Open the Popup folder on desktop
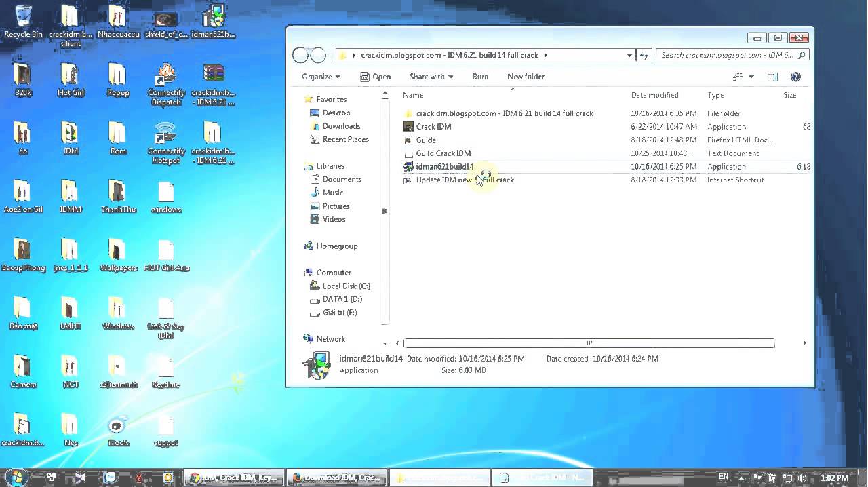 click(118, 80)
